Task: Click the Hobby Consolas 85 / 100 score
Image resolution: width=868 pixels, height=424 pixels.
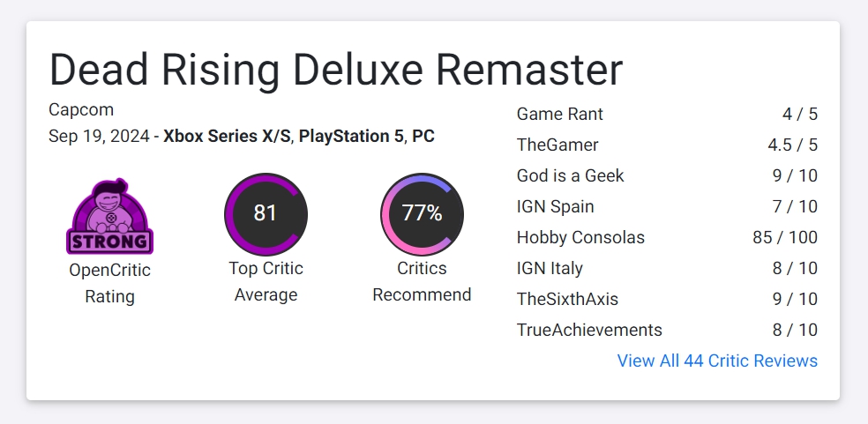Action: point(785,237)
